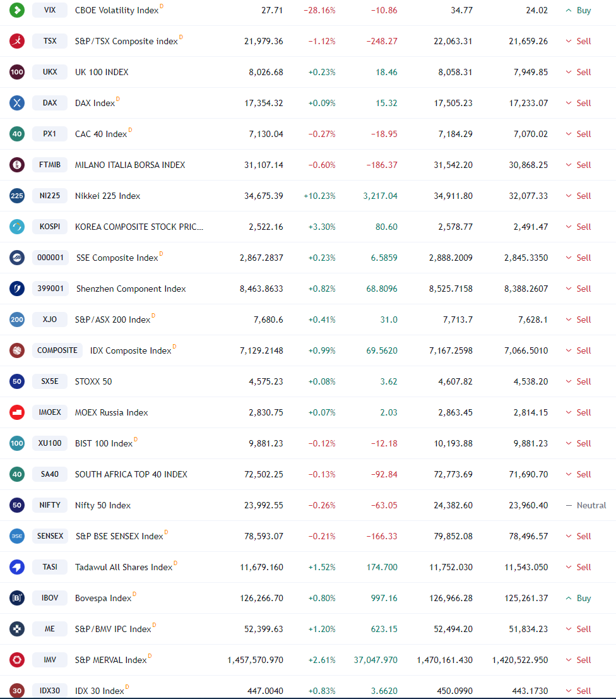
Task: Open the SENSEX ticker symbol badge
Action: coord(50,536)
